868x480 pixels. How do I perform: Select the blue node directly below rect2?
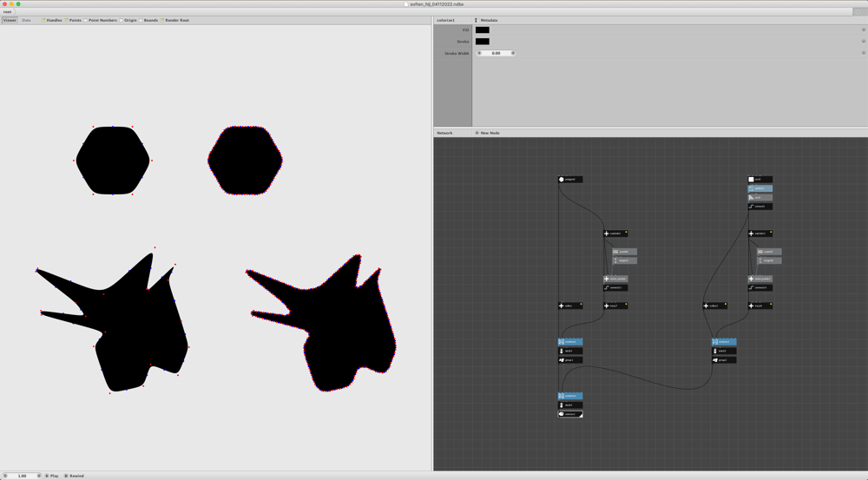pyautogui.click(x=760, y=188)
